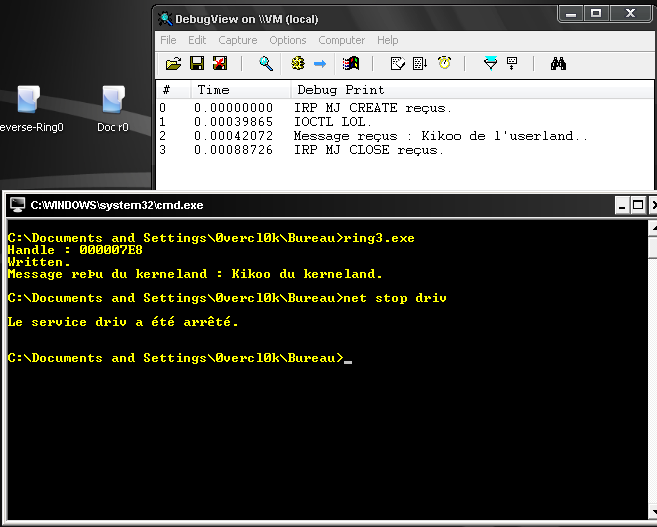Open the Computer menu
This screenshot has height=527, width=657.
click(342, 40)
